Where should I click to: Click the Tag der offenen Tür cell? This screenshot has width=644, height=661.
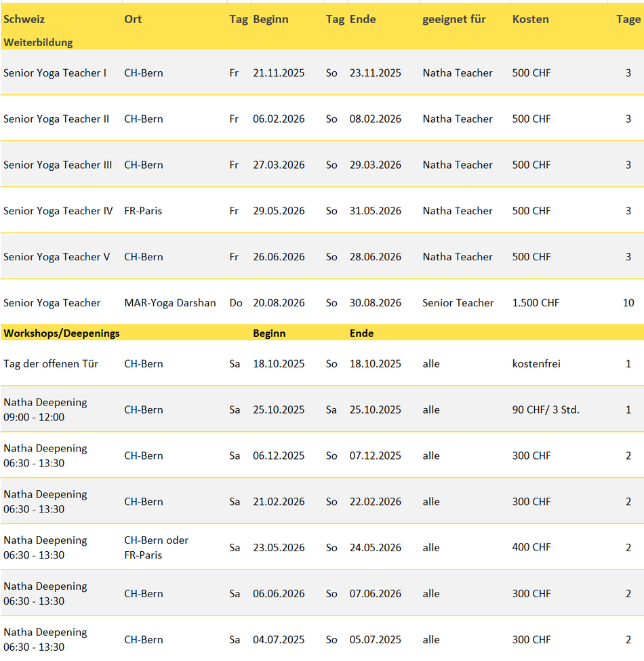click(x=51, y=364)
